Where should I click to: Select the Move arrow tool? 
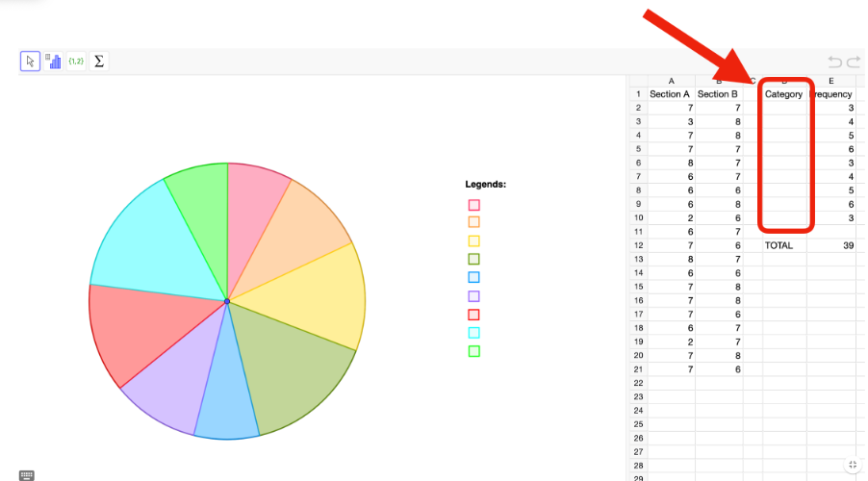(31, 61)
